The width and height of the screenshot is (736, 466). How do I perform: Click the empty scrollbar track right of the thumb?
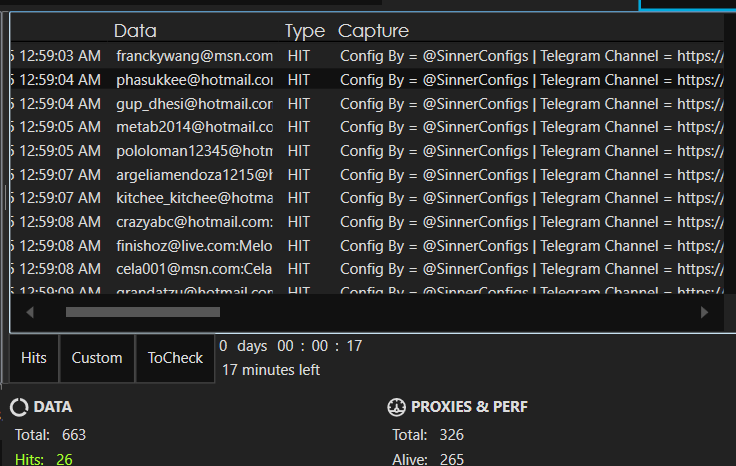pos(450,312)
